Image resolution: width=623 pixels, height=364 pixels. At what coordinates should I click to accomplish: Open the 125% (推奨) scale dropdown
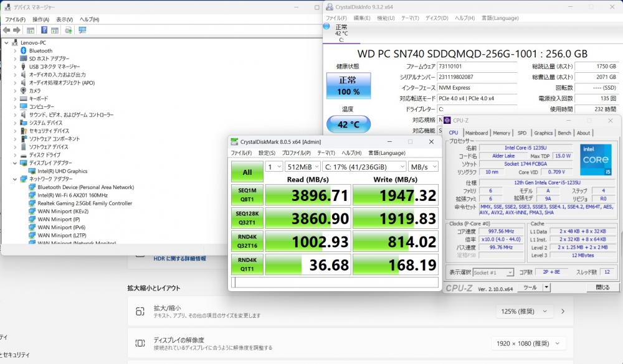point(525,311)
